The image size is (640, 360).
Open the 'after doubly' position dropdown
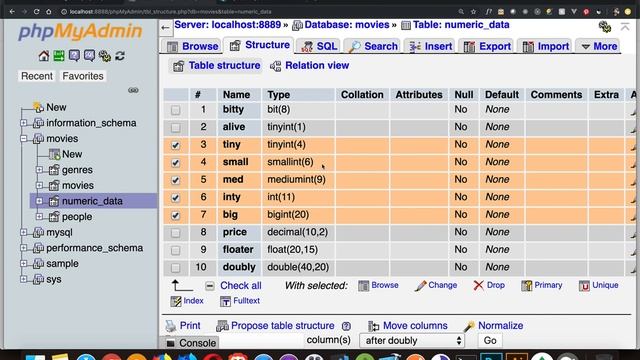pos(412,340)
